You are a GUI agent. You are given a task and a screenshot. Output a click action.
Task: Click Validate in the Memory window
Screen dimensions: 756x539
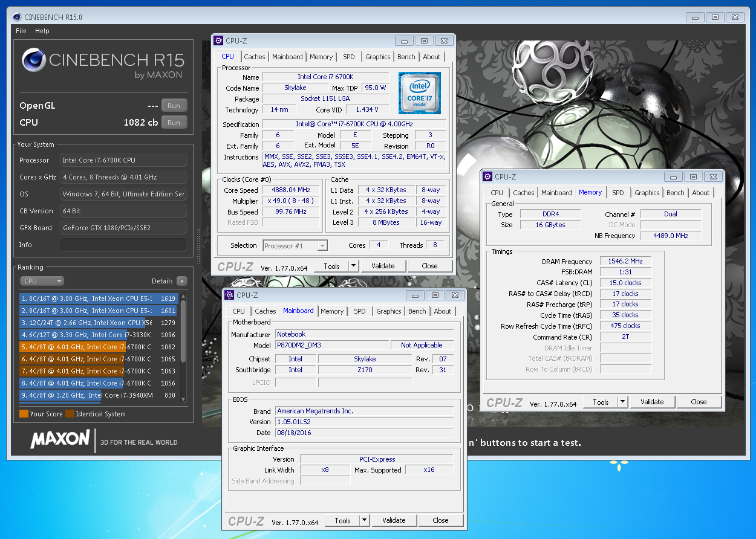[652, 402]
